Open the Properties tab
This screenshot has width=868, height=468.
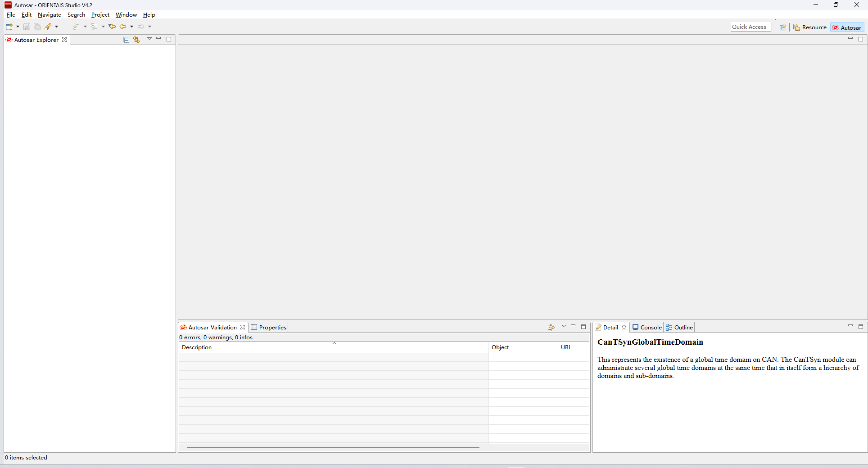click(x=269, y=327)
